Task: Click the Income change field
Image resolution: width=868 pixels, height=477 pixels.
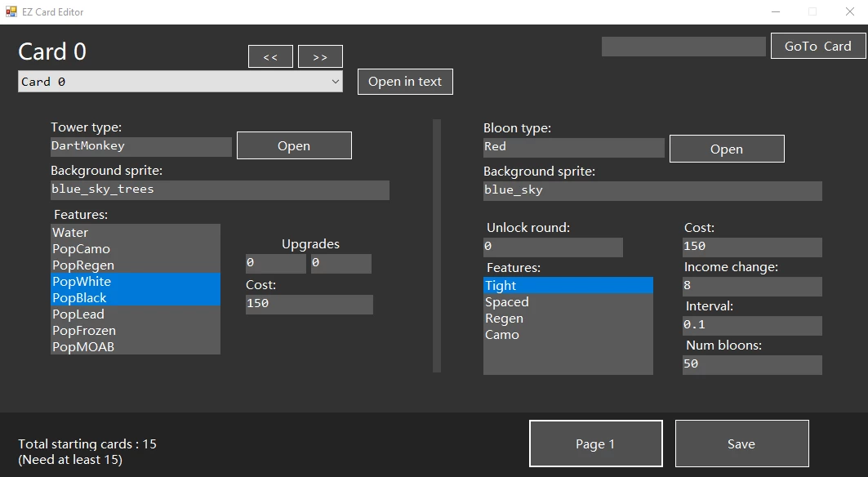Action: click(x=752, y=286)
